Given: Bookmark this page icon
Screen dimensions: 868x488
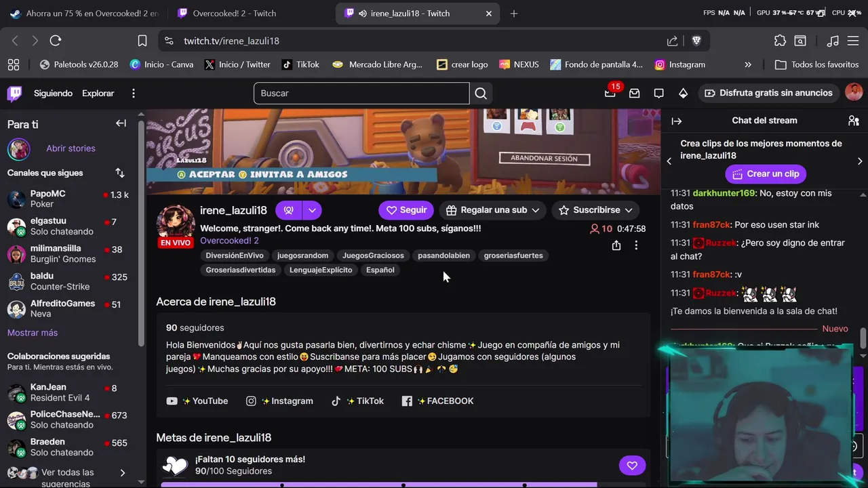Looking at the screenshot, I should [x=142, y=41].
